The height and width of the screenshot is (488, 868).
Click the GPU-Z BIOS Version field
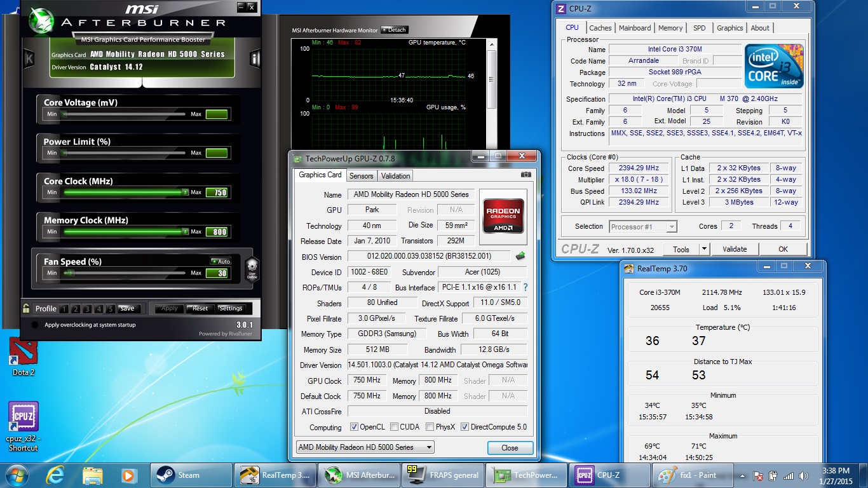pyautogui.click(x=428, y=256)
